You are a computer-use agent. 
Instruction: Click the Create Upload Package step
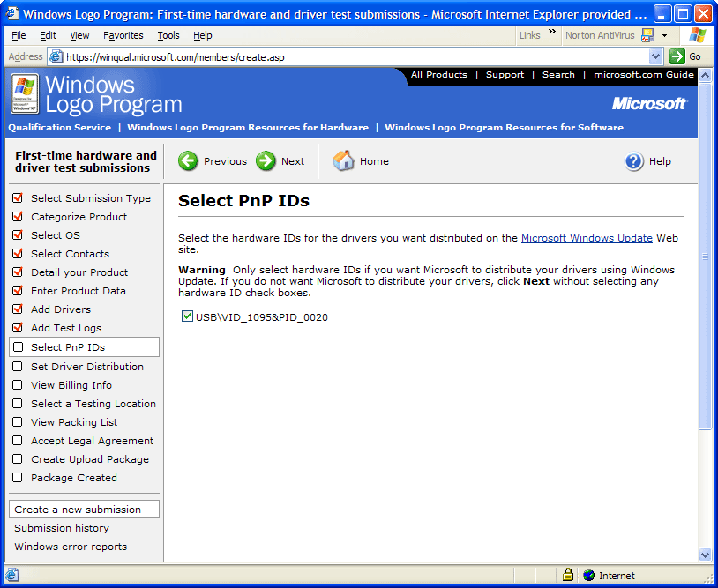pos(90,459)
